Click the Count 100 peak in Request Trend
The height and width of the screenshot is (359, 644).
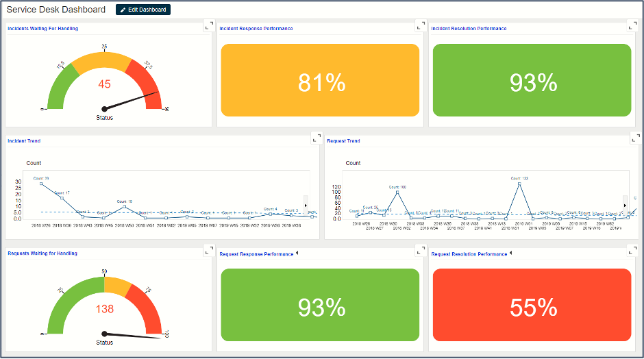coord(397,191)
